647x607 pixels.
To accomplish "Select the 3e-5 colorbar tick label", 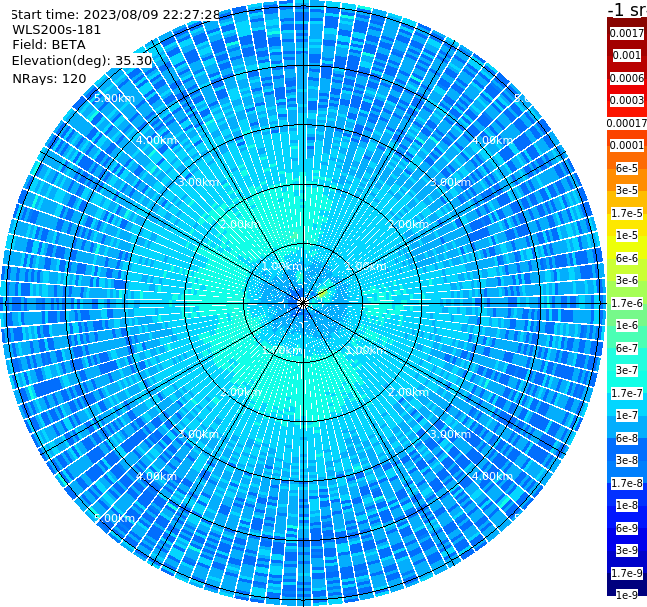I will pyautogui.click(x=627, y=190).
